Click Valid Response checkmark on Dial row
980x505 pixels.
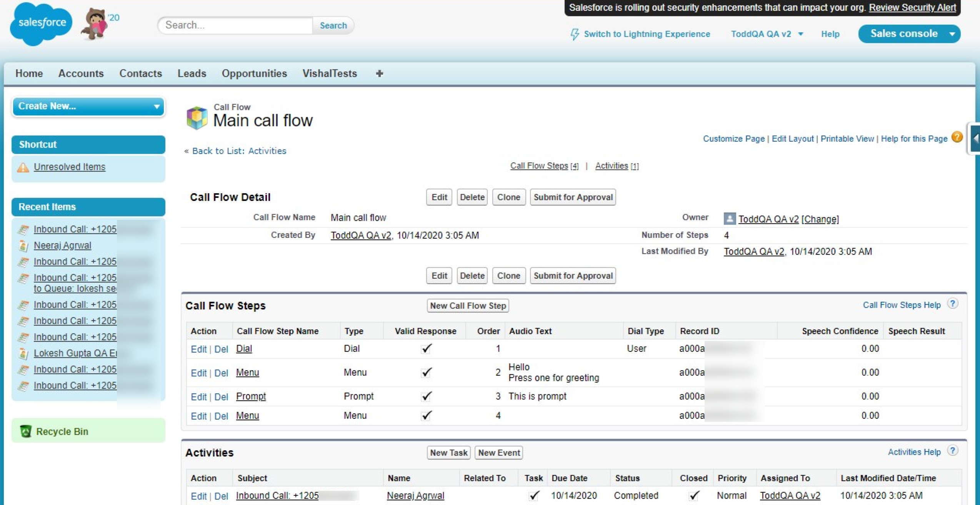pos(426,348)
